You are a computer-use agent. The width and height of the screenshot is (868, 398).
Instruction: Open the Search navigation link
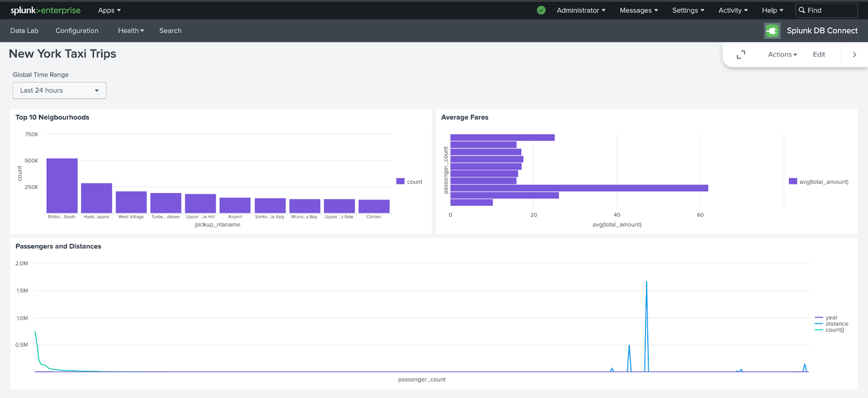(x=170, y=31)
